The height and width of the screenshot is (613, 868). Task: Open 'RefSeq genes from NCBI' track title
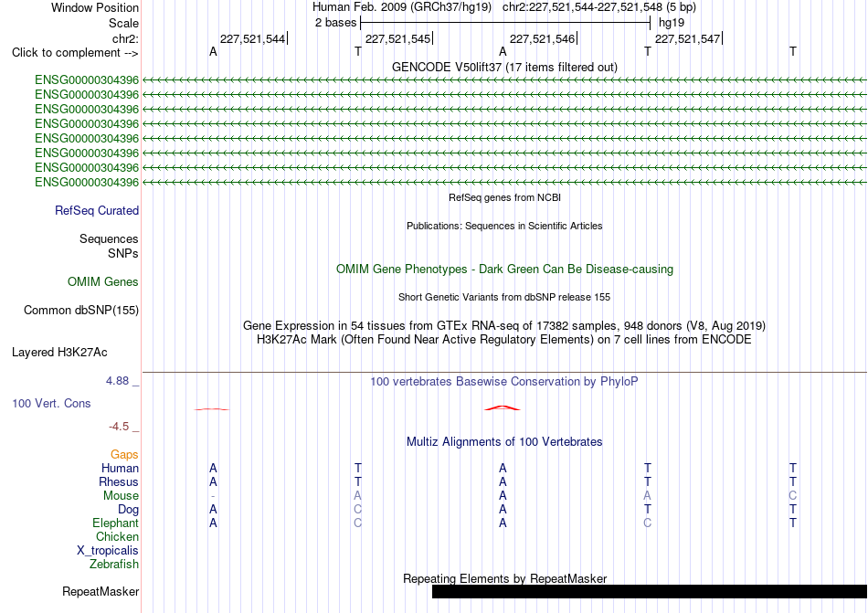(x=505, y=197)
